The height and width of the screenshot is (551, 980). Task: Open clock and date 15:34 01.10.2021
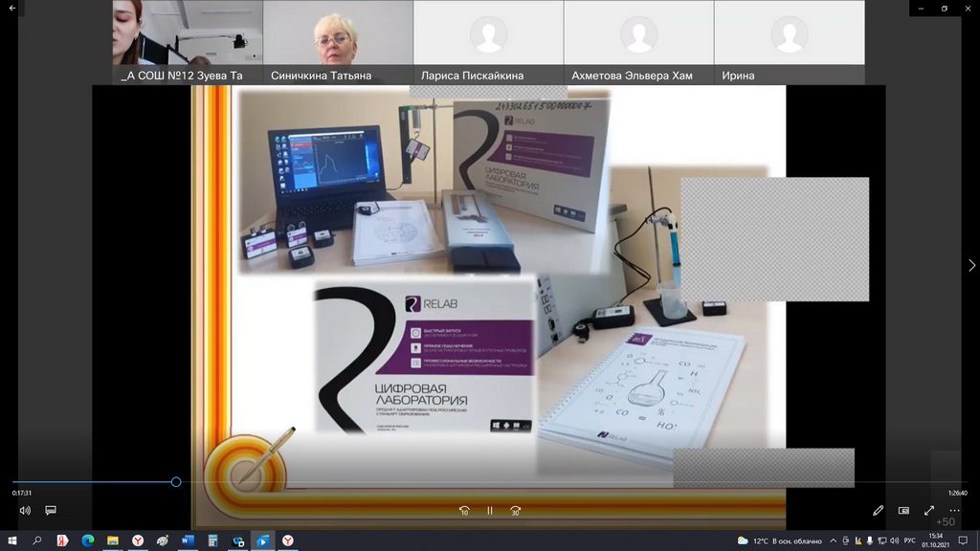click(936, 540)
